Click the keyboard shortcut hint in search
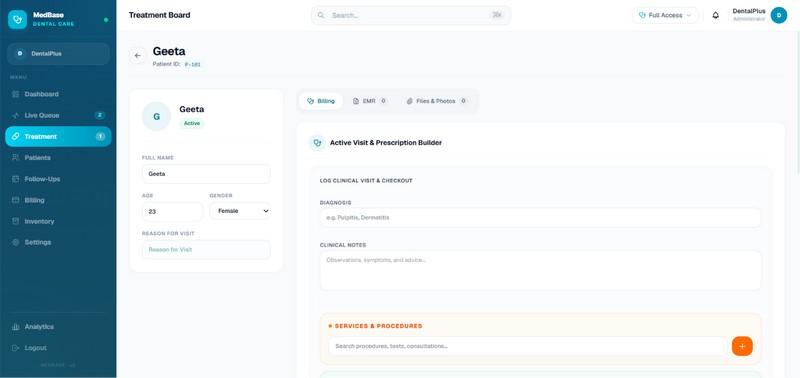800x378 pixels. pos(497,15)
